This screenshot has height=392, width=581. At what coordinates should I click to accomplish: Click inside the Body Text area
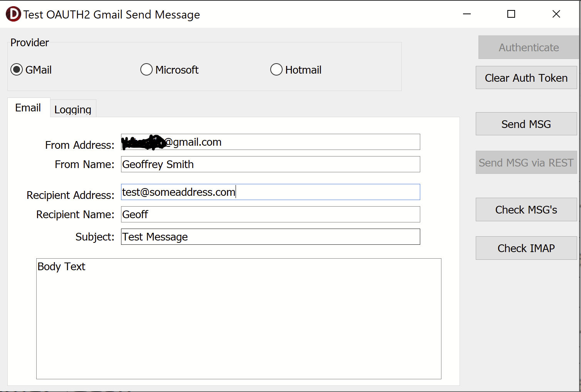click(239, 319)
